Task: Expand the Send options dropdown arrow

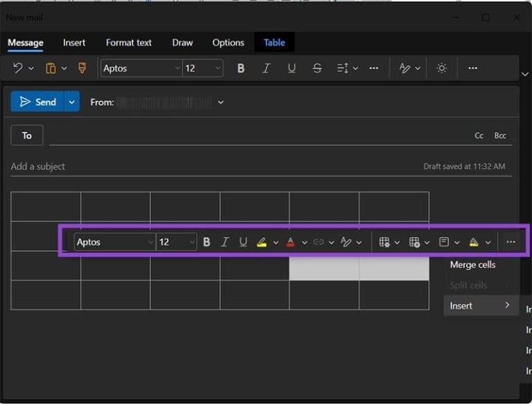Action: (71, 102)
